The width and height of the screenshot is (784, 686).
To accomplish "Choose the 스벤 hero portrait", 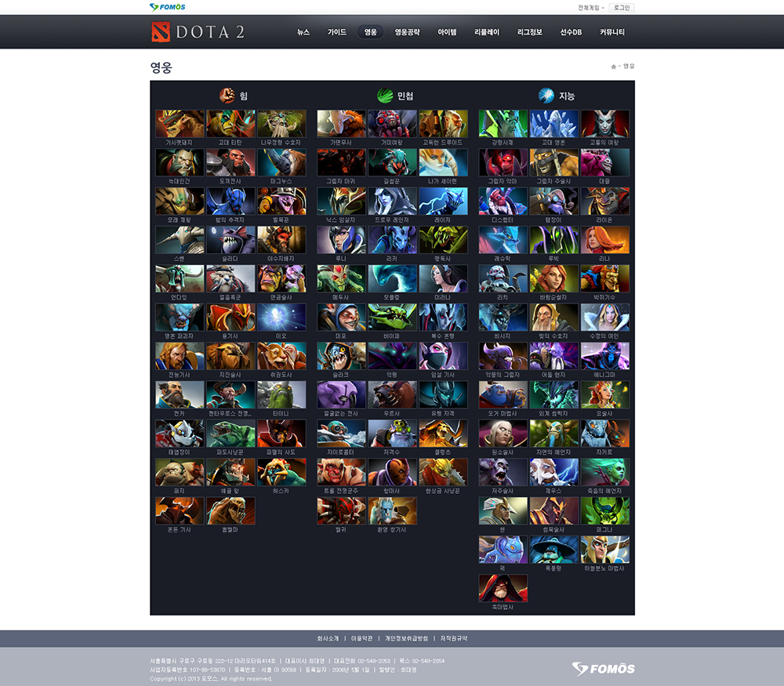I will 180,240.
